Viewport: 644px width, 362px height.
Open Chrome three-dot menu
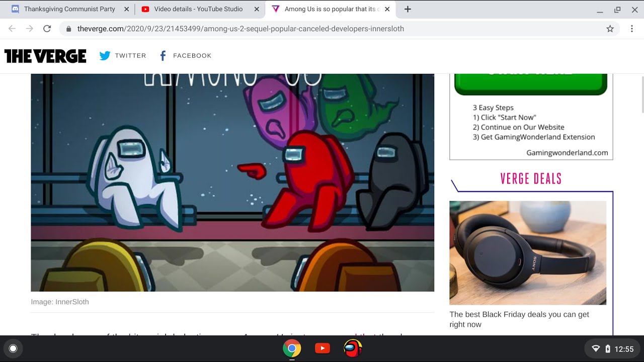click(632, 29)
